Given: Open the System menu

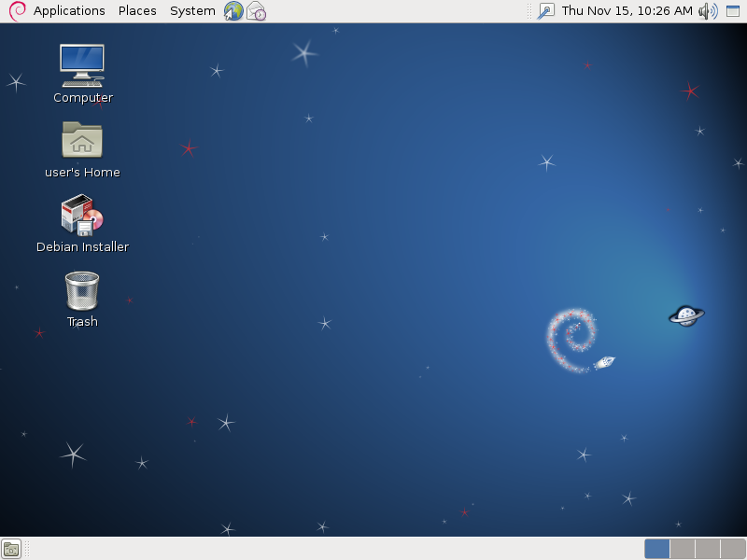Looking at the screenshot, I should [x=192, y=11].
